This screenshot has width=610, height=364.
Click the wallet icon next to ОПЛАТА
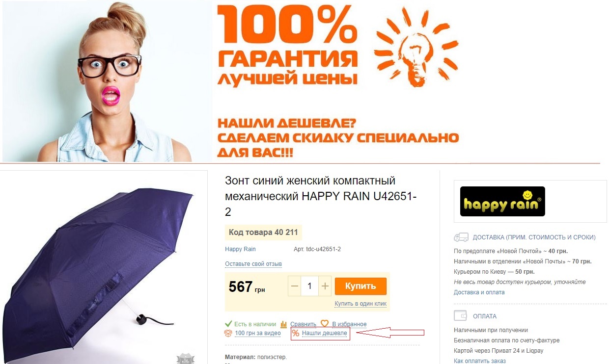pos(460,315)
